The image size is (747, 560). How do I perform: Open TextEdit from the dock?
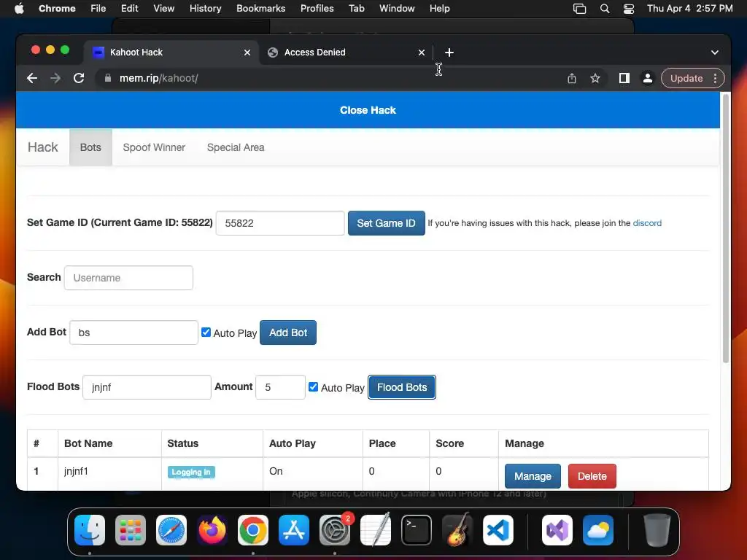coord(376,530)
